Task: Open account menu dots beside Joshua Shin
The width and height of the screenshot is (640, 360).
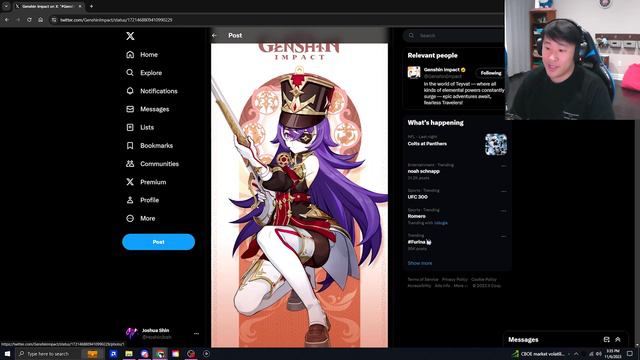Action: [196, 333]
